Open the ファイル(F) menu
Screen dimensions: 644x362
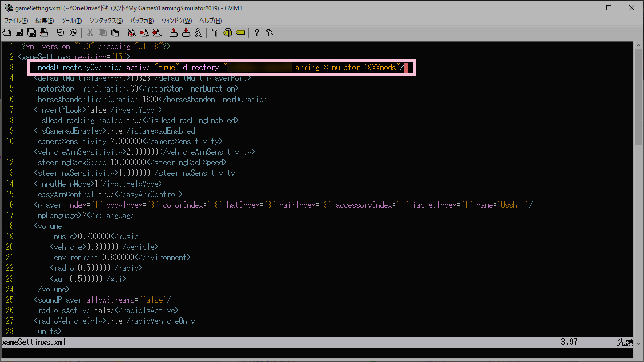[16, 21]
